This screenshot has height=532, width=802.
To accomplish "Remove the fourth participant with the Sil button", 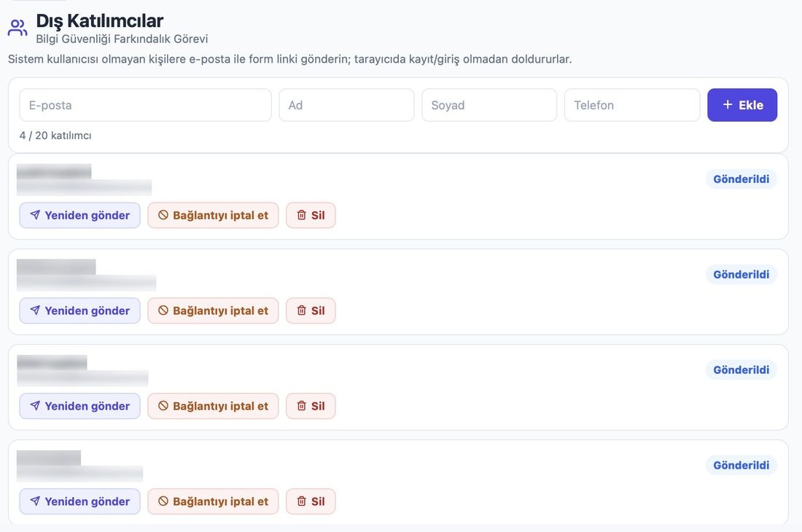I will [311, 501].
